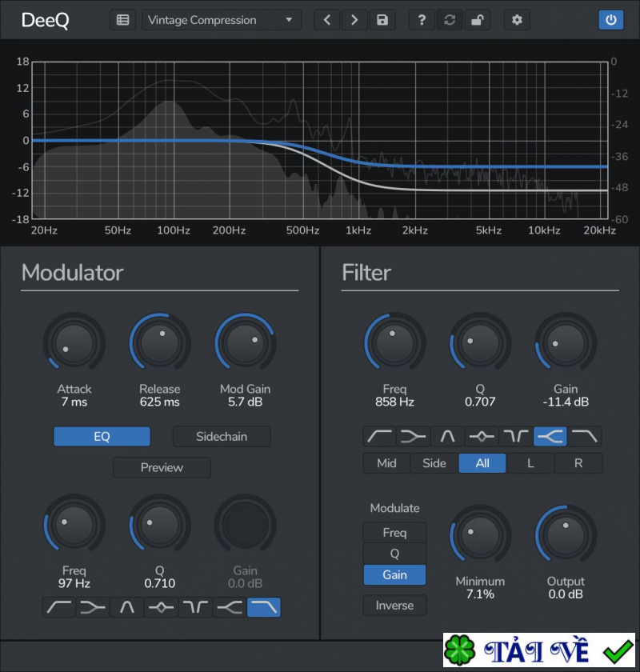Viewport: 640px width, 672px height.
Task: Go to the previous preset arrow
Action: coord(326,20)
